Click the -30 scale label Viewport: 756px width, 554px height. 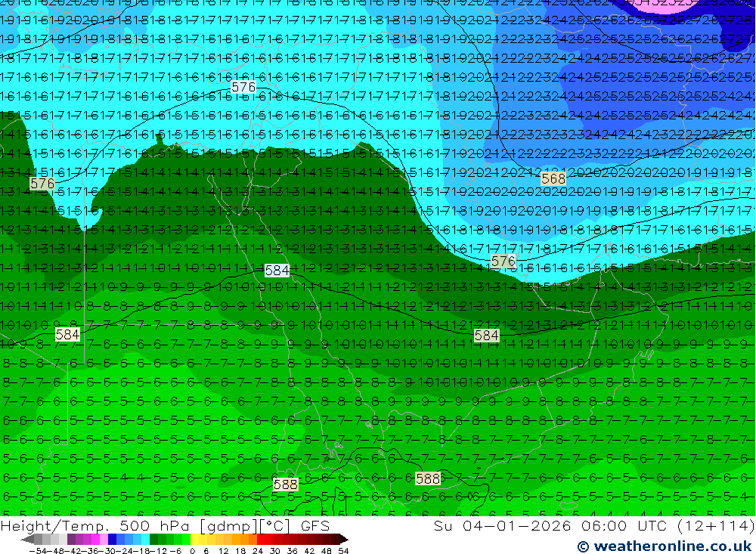107,551
